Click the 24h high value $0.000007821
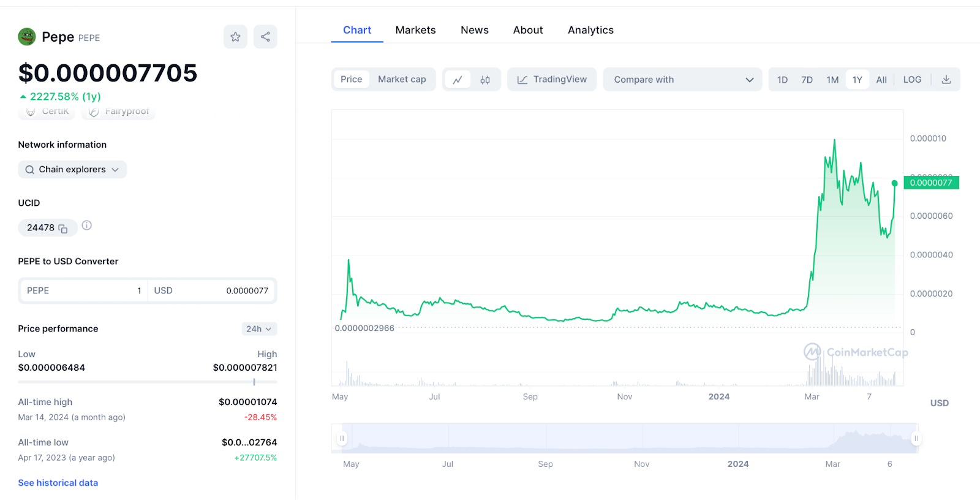Image resolution: width=980 pixels, height=500 pixels. 245,368
